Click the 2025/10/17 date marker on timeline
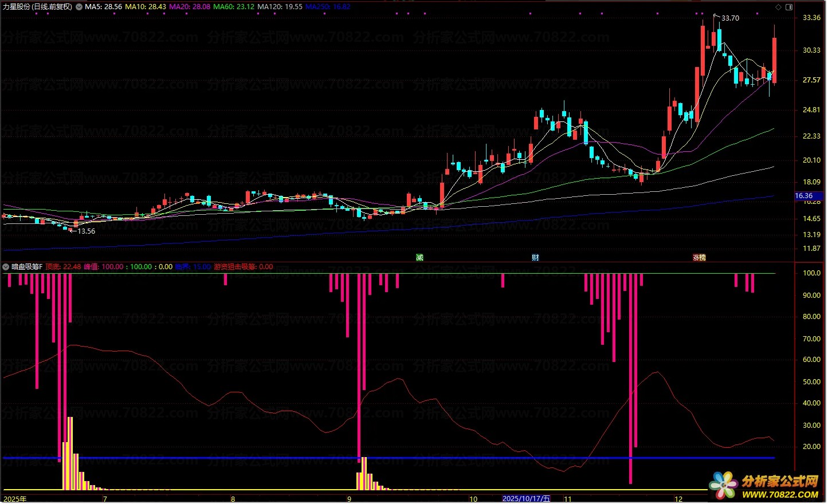Image resolution: width=828 pixels, height=504 pixels. 526,499
